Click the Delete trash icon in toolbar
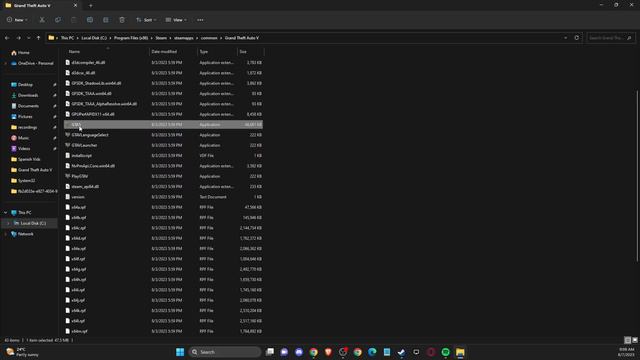This screenshot has width=640, height=360. pos(122,20)
